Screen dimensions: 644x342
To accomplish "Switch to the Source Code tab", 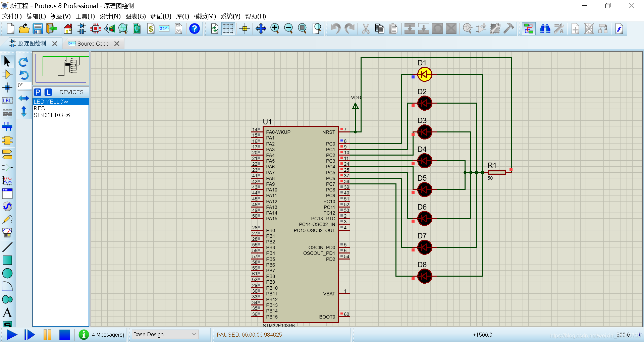I will click(x=93, y=44).
